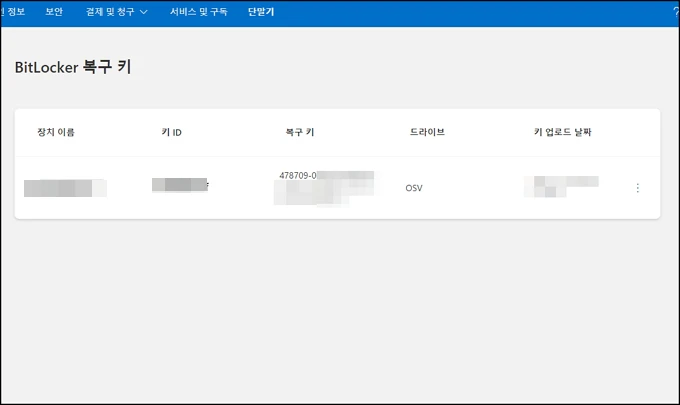The image size is (680, 405).
Task: Click the 드라이브 column header
Action: click(427, 132)
